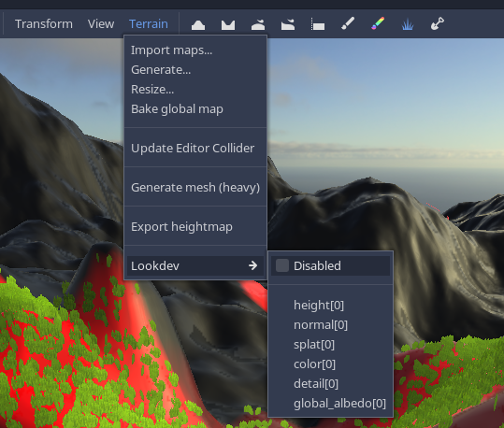Select the Smooth height terrain tool
Viewport: 504px width, 428px height.
pos(258,24)
